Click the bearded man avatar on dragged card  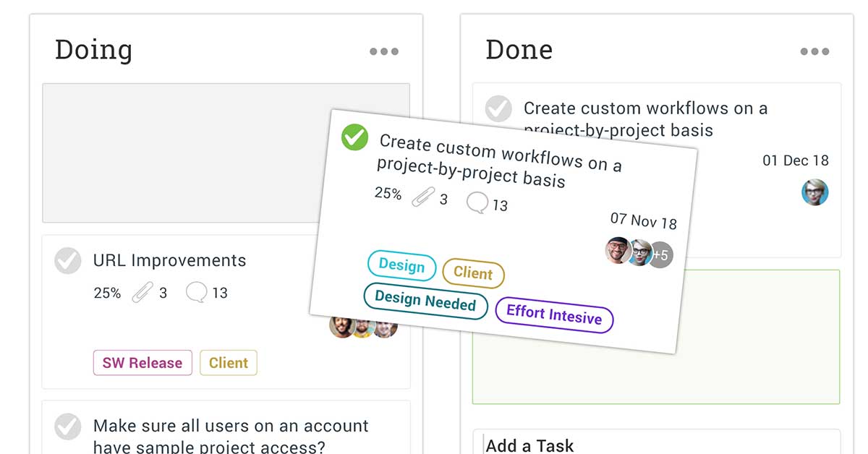tap(618, 250)
